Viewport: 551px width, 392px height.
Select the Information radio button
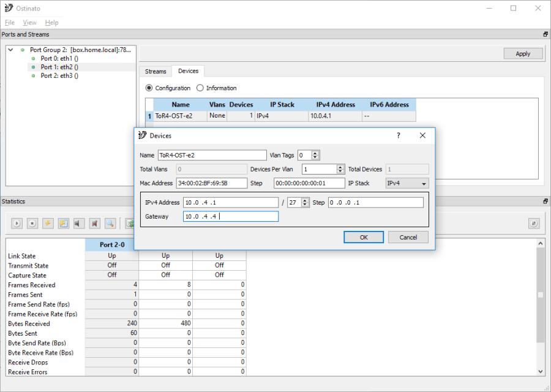point(200,88)
